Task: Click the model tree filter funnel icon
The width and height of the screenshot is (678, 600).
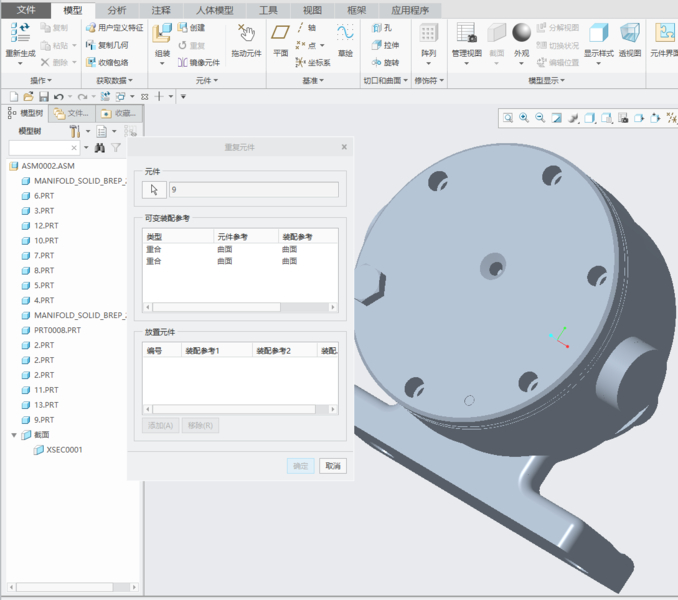Action: click(x=116, y=148)
